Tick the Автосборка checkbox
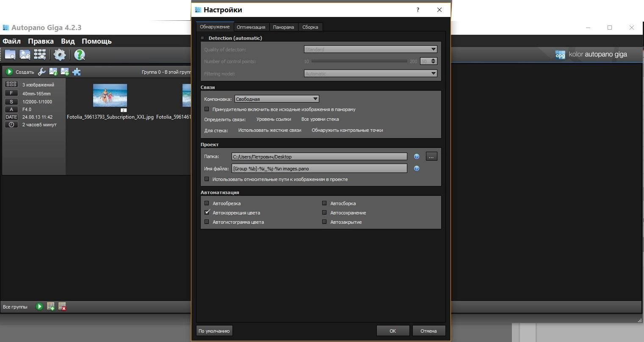Viewport: 644px width, 342px height. (324, 203)
